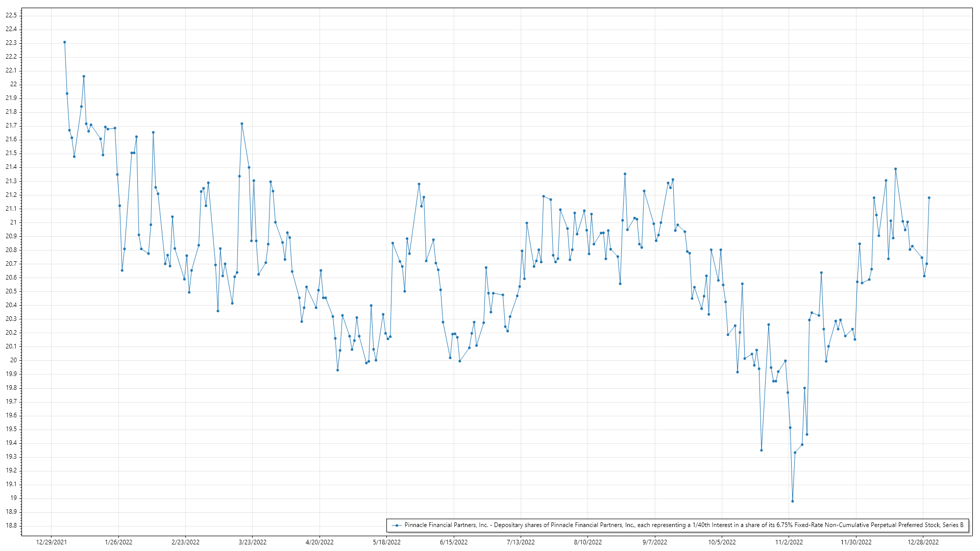The image size is (980, 551).
Task: Click the 12/28/2022 x-axis date label
Action: (923, 542)
